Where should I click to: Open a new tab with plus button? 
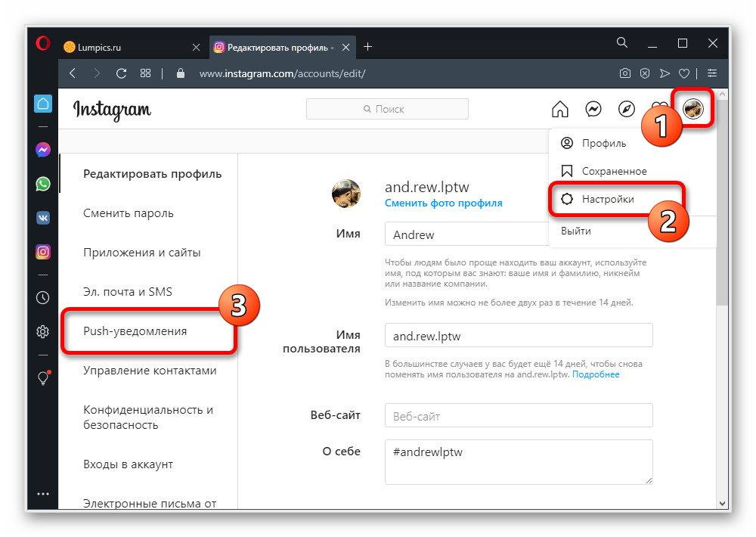click(367, 47)
